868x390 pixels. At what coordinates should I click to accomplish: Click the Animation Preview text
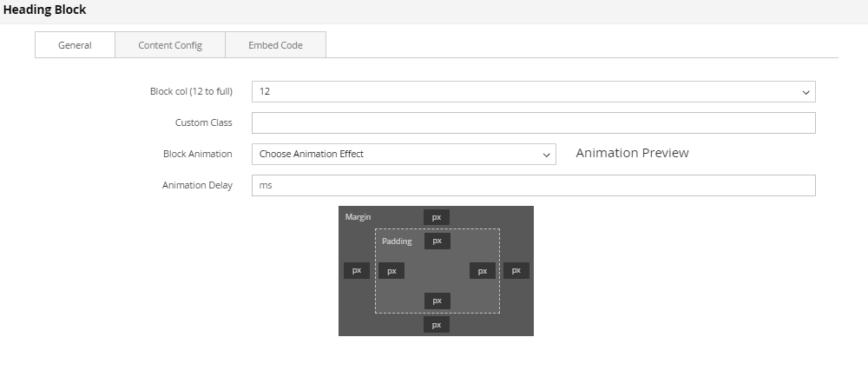(x=632, y=153)
